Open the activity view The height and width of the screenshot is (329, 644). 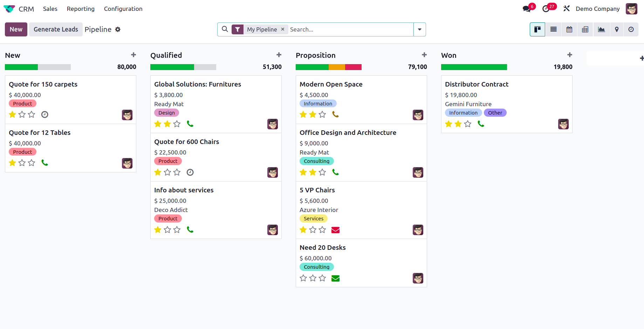631,29
